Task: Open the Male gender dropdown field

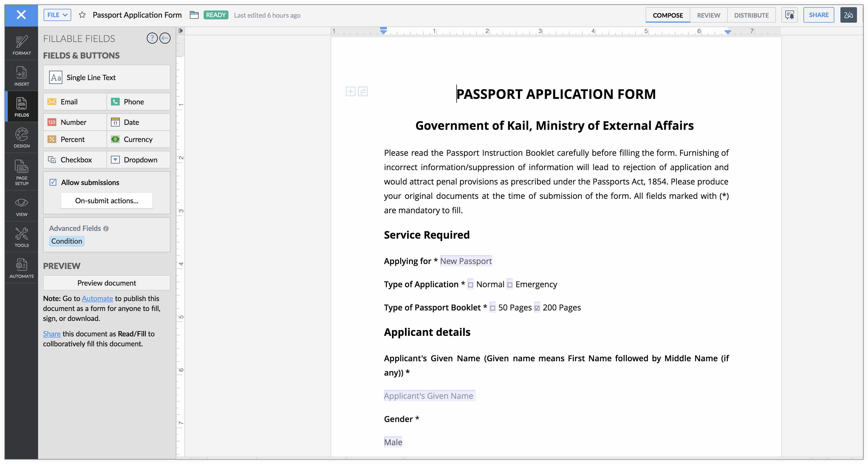Action: click(x=393, y=442)
